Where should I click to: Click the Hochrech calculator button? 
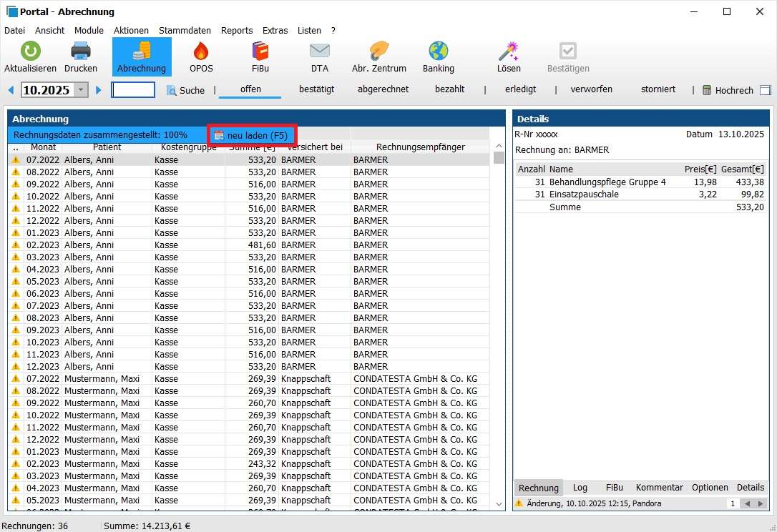click(728, 90)
